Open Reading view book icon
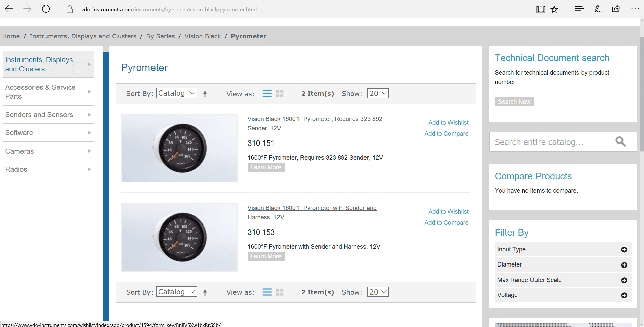 541,9
